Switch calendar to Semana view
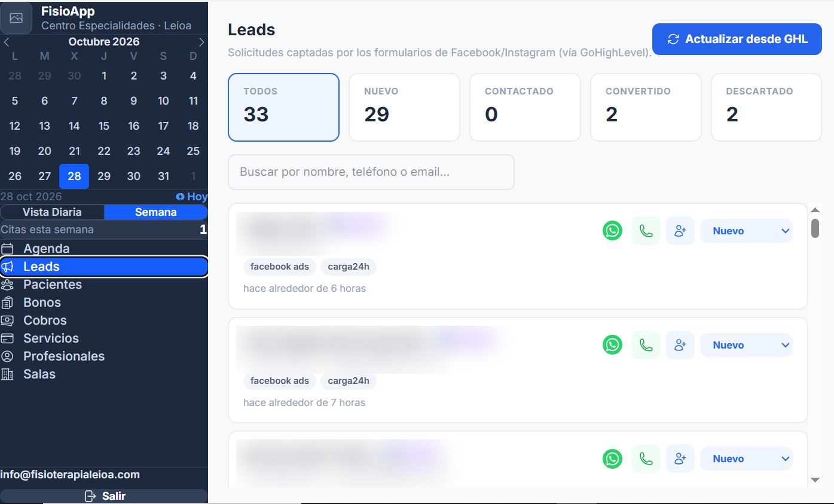 click(155, 212)
